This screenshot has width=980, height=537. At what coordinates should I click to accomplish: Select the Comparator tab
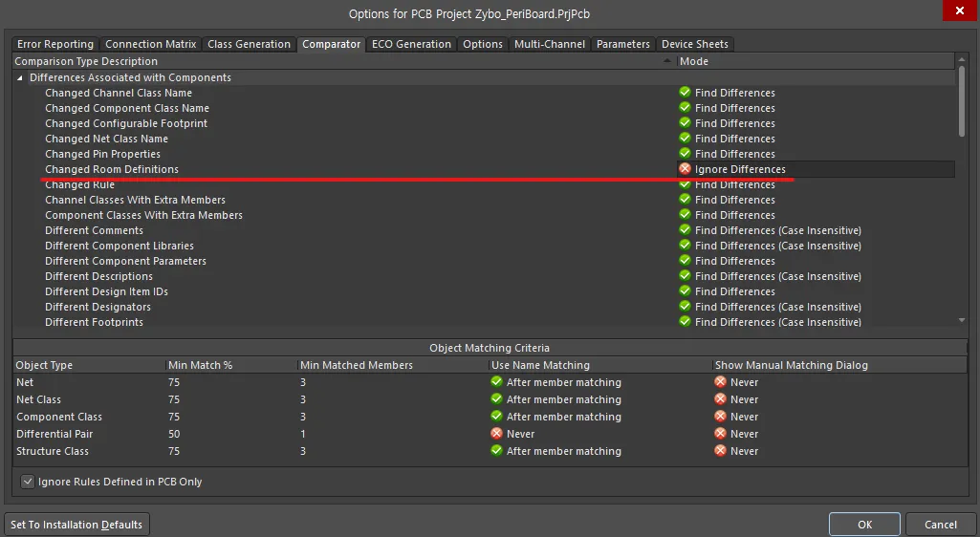pyautogui.click(x=331, y=44)
